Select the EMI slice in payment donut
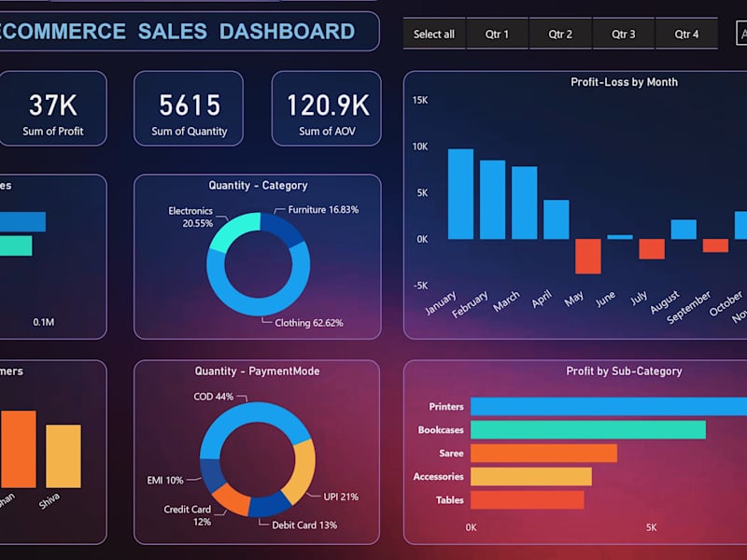The image size is (747, 560). click(x=213, y=475)
